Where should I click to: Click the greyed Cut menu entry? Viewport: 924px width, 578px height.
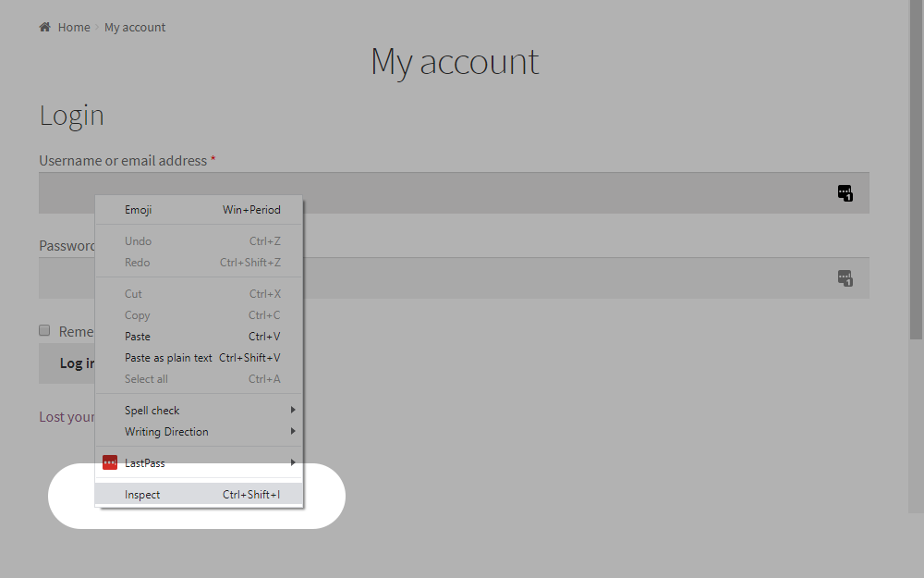[199, 293]
